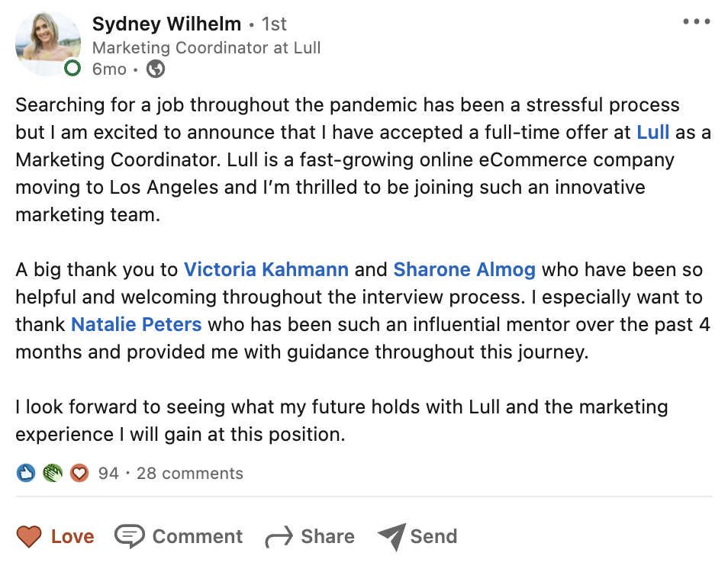The image size is (728, 569).
Task: Open the post options ellipsis menu
Action: point(697,23)
